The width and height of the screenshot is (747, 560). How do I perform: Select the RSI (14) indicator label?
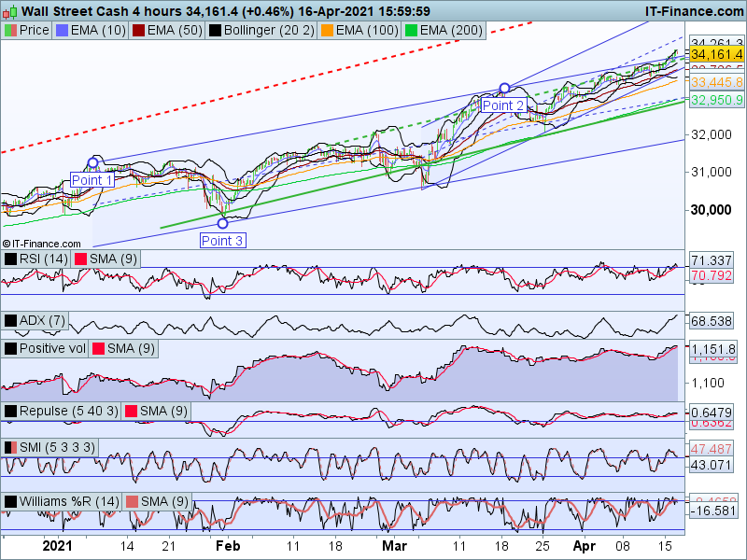tap(44, 259)
